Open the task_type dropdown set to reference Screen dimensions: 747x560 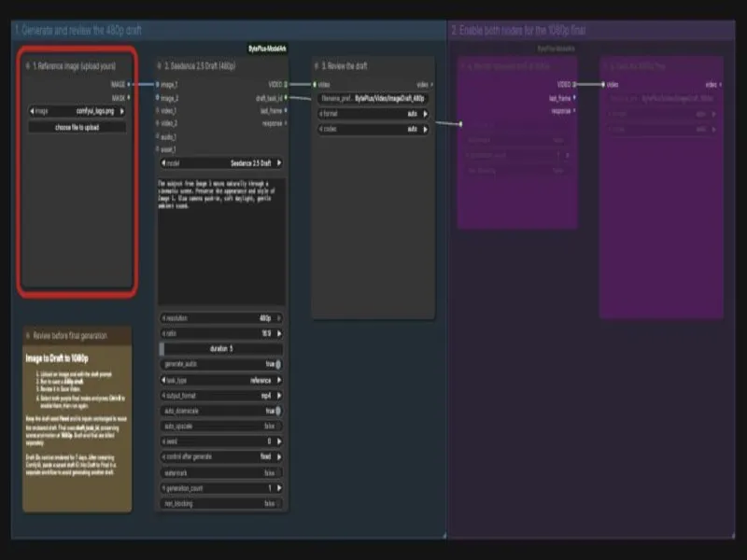coord(221,380)
